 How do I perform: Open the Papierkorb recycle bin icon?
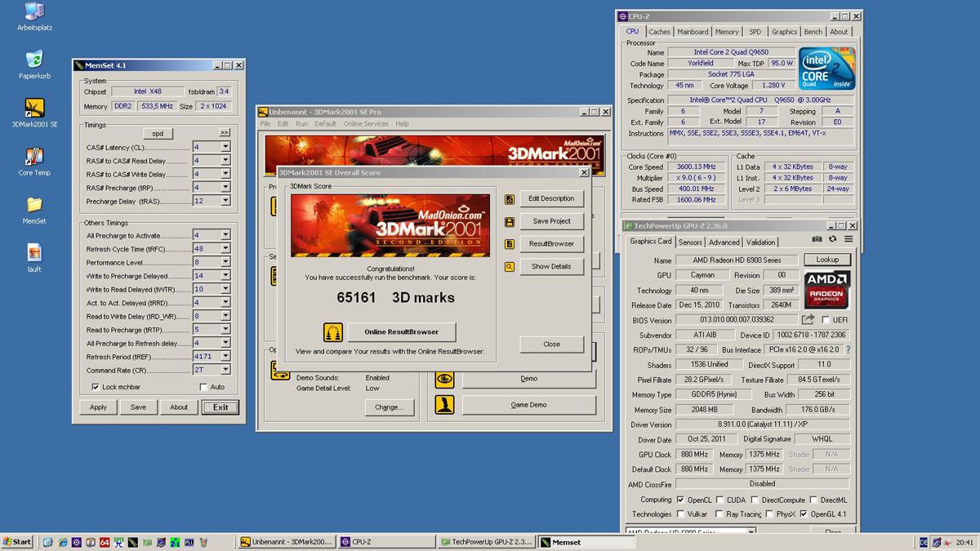click(33, 60)
